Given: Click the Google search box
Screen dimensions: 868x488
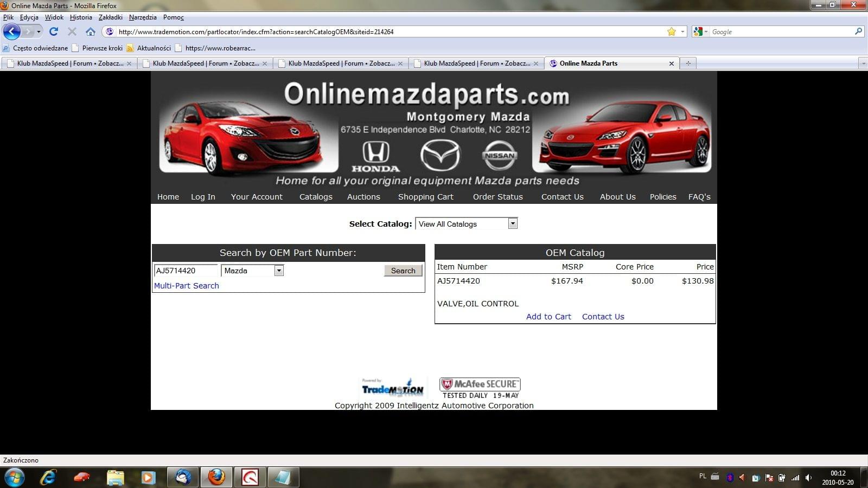Looking at the screenshot, I should coord(781,31).
